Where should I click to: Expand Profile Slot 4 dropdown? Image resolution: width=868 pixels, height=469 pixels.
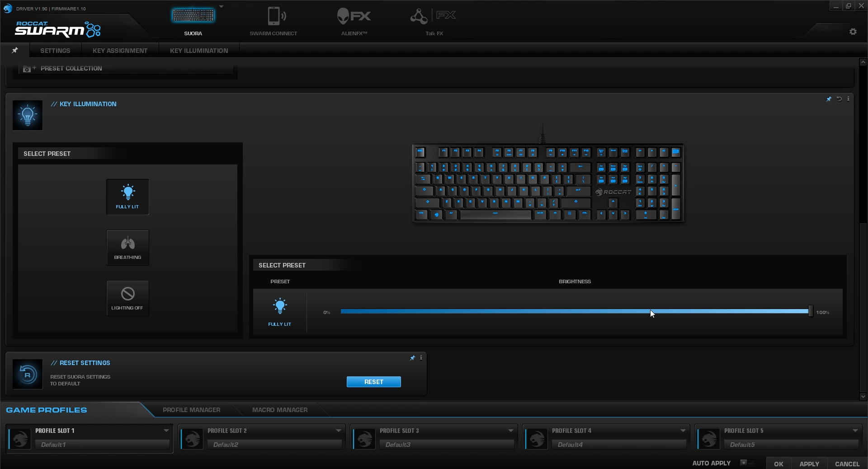(683, 431)
